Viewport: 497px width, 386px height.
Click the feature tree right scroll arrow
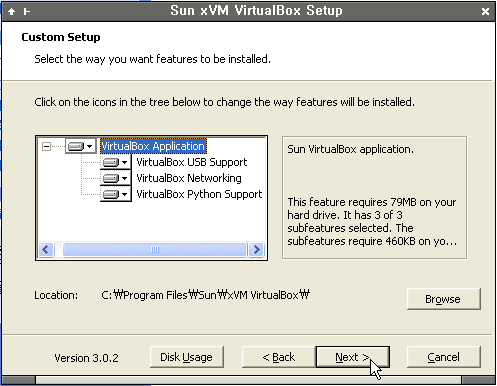coord(256,249)
